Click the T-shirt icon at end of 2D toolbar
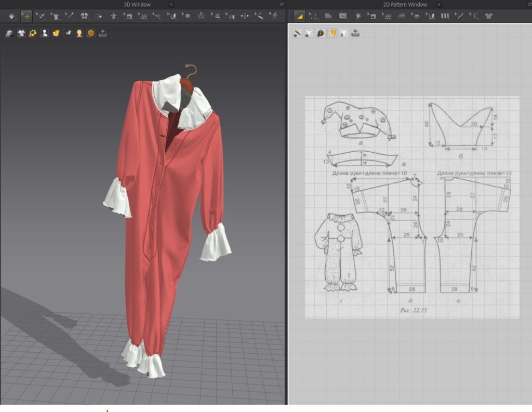Screen dimensions: 532x412 click(x=488, y=16)
